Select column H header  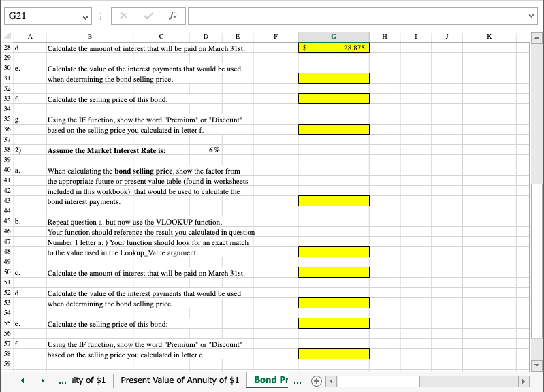385,37
